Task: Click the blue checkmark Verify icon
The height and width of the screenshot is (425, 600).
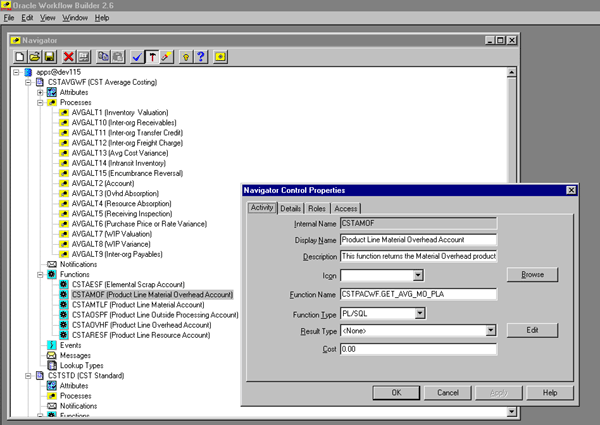Action: (137, 57)
